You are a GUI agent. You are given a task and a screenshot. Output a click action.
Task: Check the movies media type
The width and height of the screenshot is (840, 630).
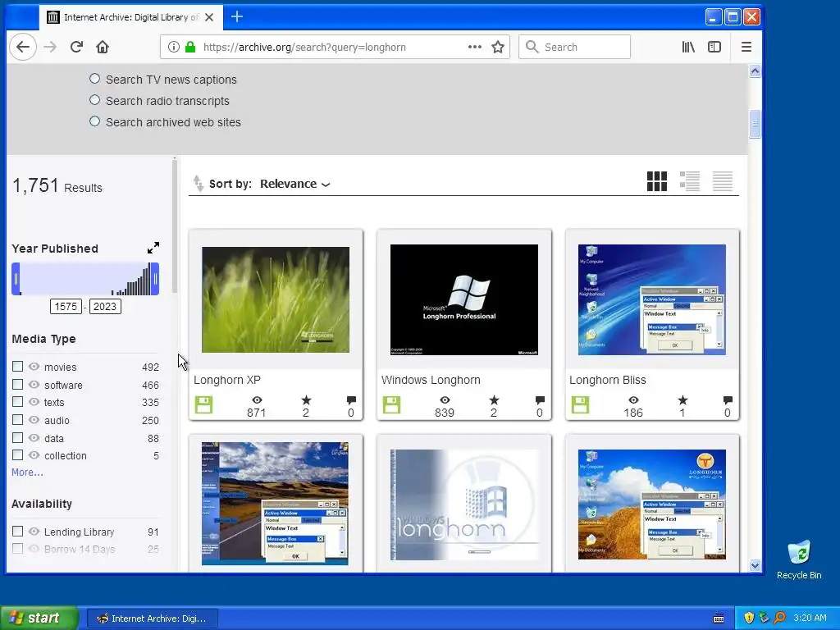(x=18, y=367)
